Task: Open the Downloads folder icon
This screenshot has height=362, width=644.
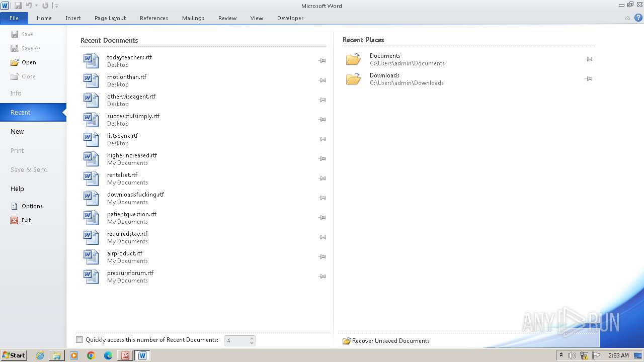Action: (x=354, y=79)
